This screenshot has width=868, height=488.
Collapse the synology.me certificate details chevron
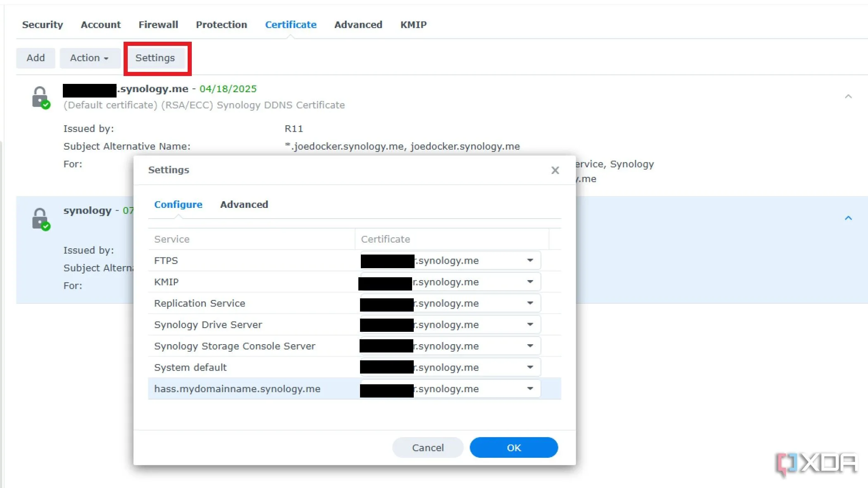click(x=848, y=96)
